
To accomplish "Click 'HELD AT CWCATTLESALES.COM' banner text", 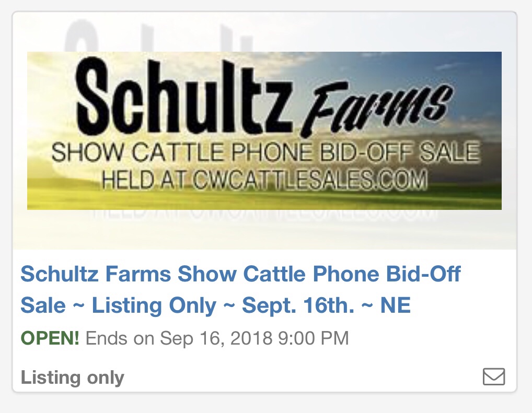I will (264, 180).
